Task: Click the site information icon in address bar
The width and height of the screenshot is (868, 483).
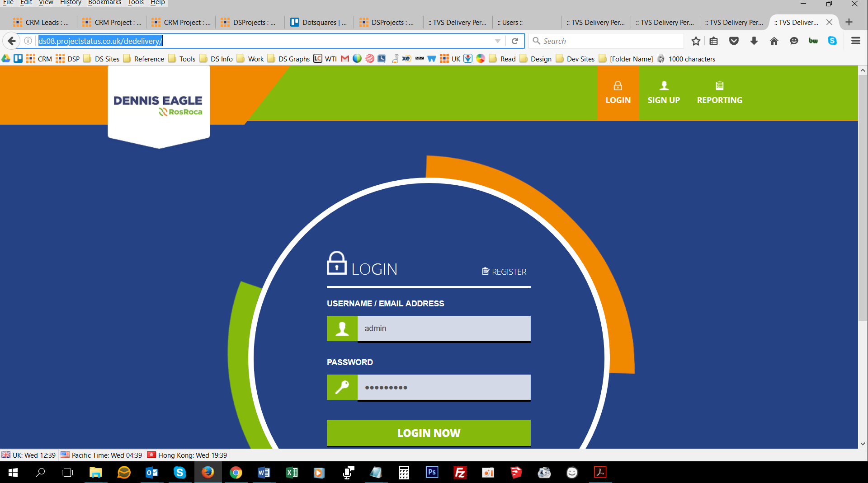Action: pyautogui.click(x=28, y=41)
